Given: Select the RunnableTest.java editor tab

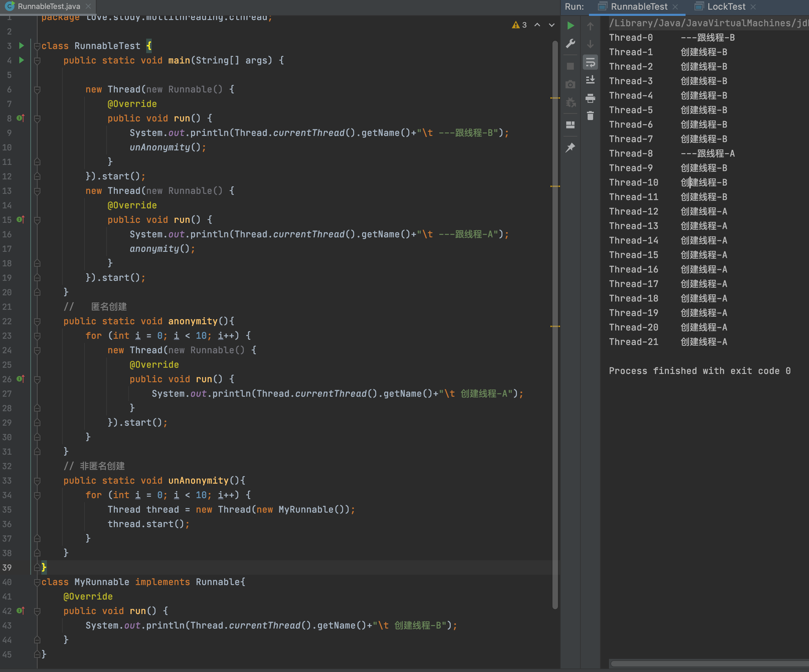Looking at the screenshot, I should point(49,7).
